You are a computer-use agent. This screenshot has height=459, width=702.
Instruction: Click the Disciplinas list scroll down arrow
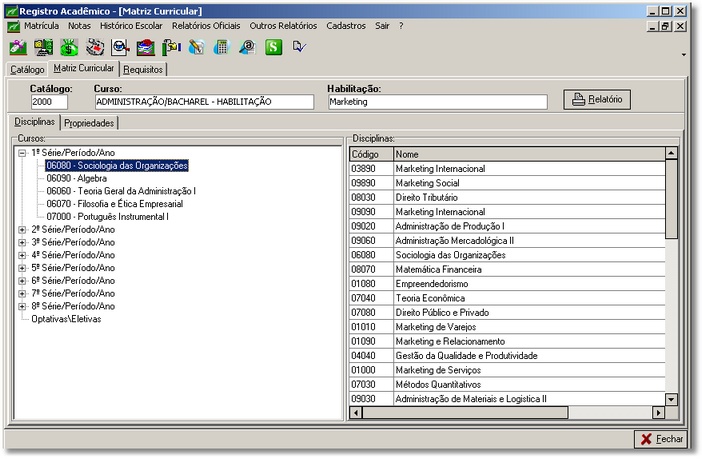671,399
